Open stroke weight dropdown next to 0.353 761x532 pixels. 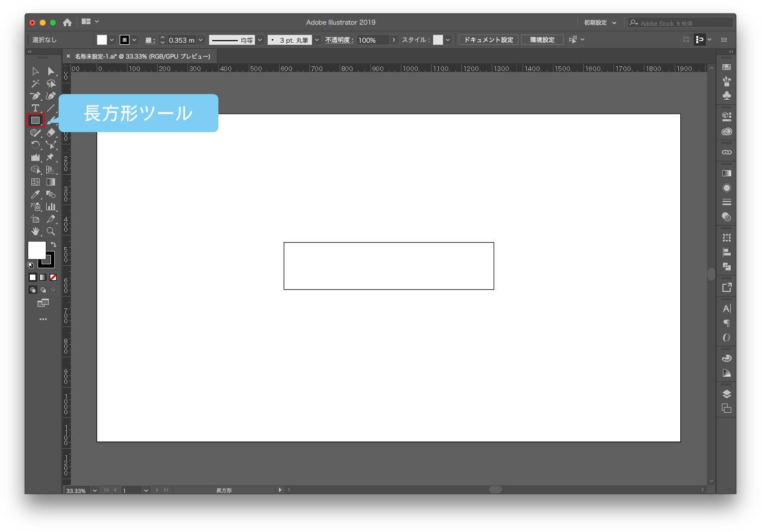[201, 40]
